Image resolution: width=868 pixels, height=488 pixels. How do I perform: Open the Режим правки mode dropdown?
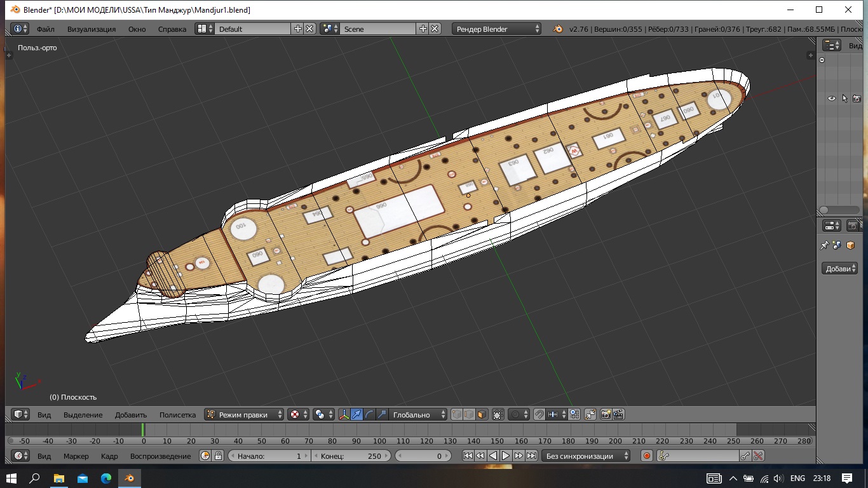[245, 414]
